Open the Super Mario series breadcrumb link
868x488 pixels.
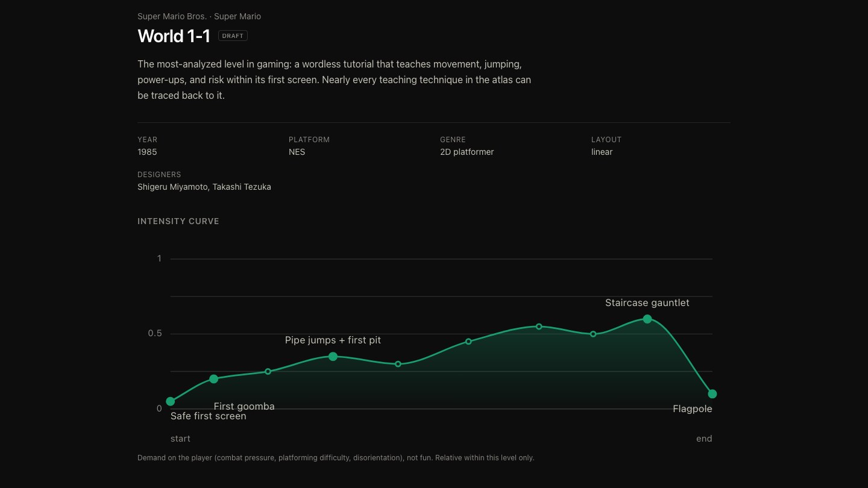(237, 16)
